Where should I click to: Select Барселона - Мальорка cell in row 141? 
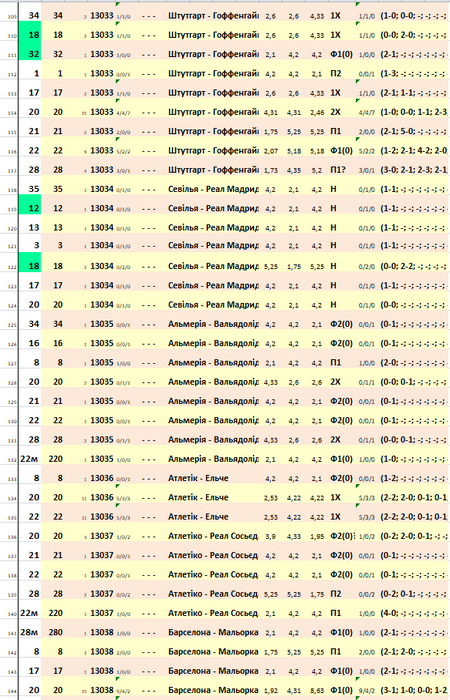click(213, 632)
